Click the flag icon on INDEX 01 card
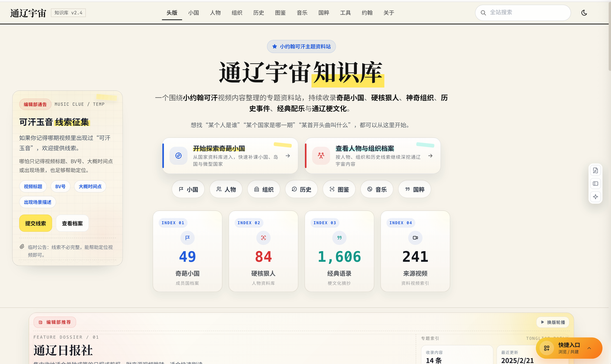Viewport: 611px width, 364px height. (188, 238)
